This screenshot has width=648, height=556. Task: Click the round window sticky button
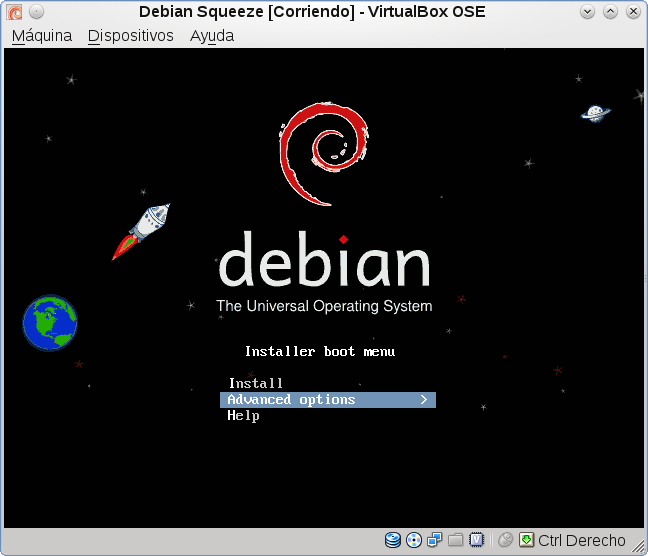pos(37,12)
